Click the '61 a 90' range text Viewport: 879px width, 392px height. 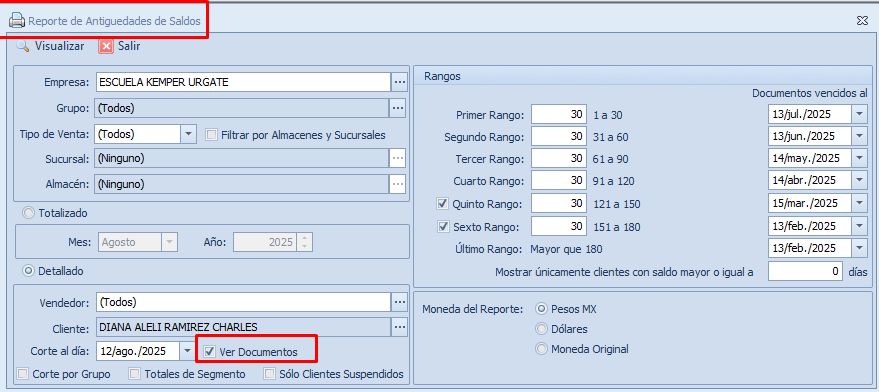point(610,159)
